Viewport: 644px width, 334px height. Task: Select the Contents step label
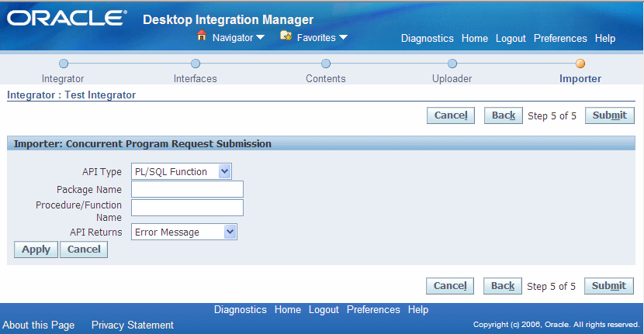326,78
